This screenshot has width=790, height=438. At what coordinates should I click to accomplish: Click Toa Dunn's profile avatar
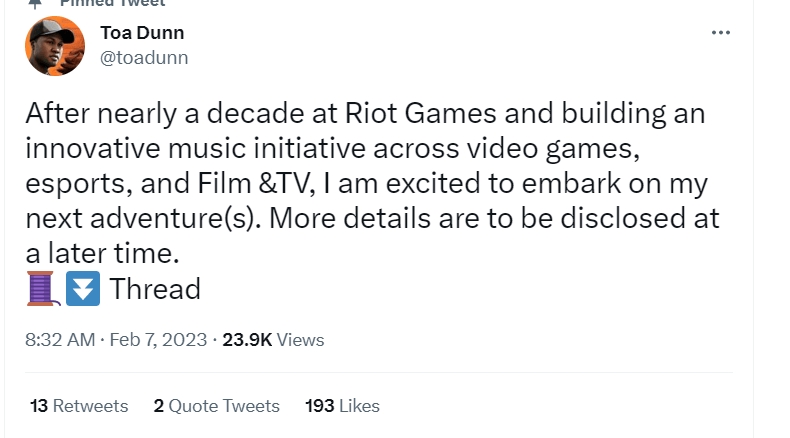pos(55,46)
